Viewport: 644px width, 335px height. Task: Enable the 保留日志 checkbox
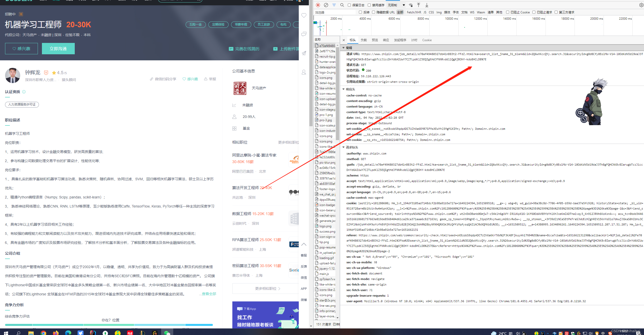[x=349, y=5]
